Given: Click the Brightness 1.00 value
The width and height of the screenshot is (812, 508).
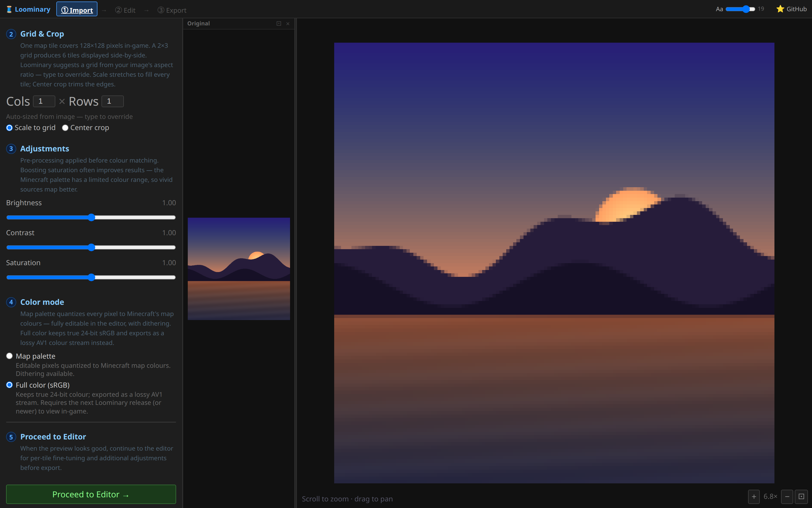Looking at the screenshot, I should coord(169,203).
